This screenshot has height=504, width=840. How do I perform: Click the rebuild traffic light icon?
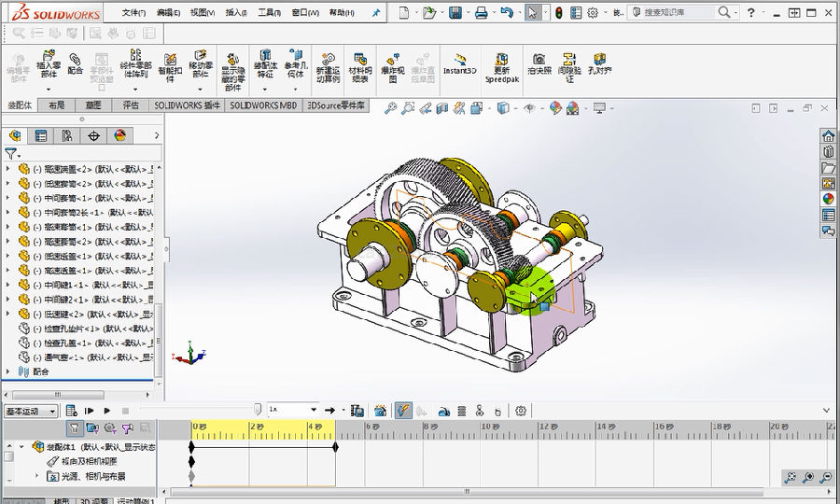[x=559, y=13]
